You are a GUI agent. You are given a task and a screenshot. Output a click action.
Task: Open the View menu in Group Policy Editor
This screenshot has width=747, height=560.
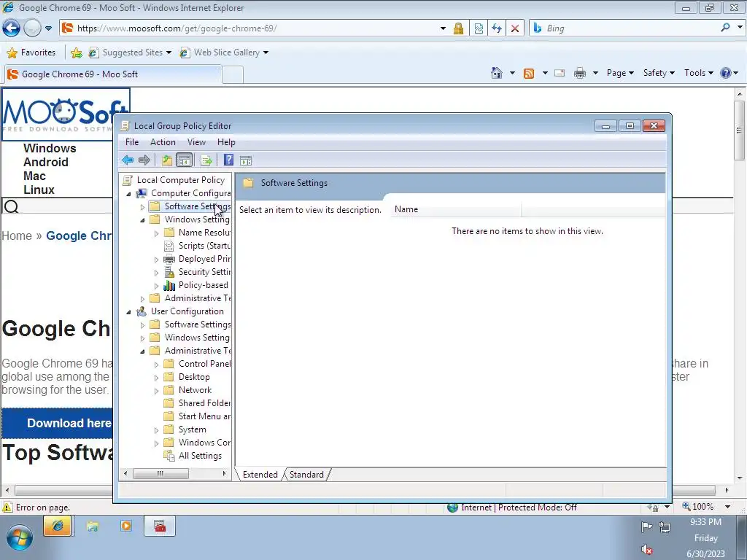pos(196,142)
